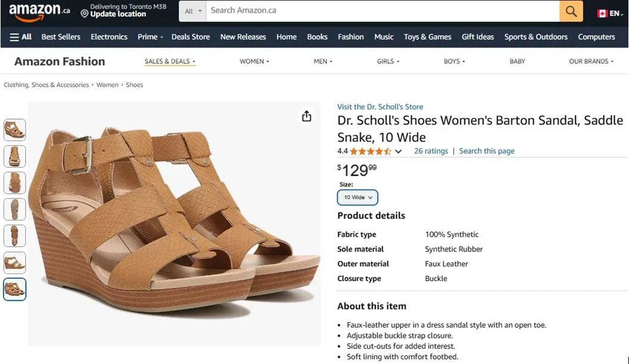Select the last sandal thumbnail in the sidebar
Viewport: 629px width, 364px height.
(x=14, y=289)
